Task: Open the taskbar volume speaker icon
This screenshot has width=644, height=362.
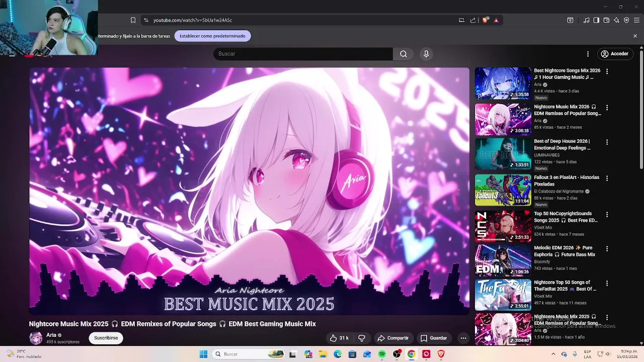Action: (x=608, y=354)
